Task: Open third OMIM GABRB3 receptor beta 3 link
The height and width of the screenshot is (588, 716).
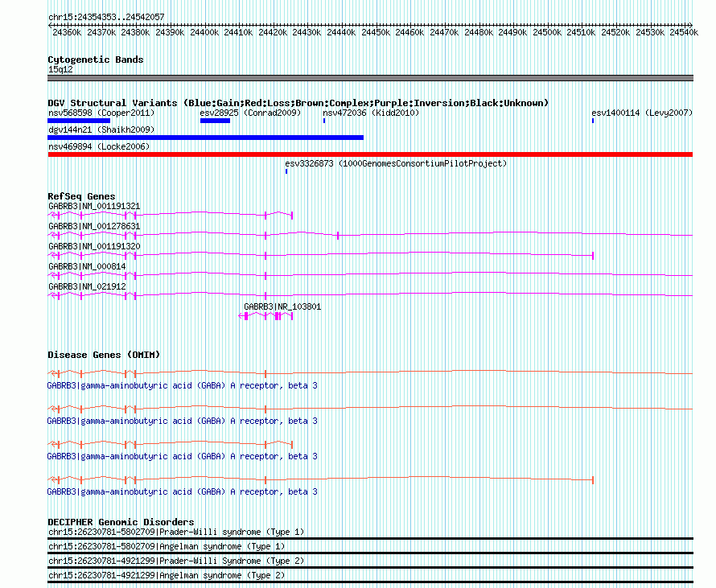Action: click(182, 457)
